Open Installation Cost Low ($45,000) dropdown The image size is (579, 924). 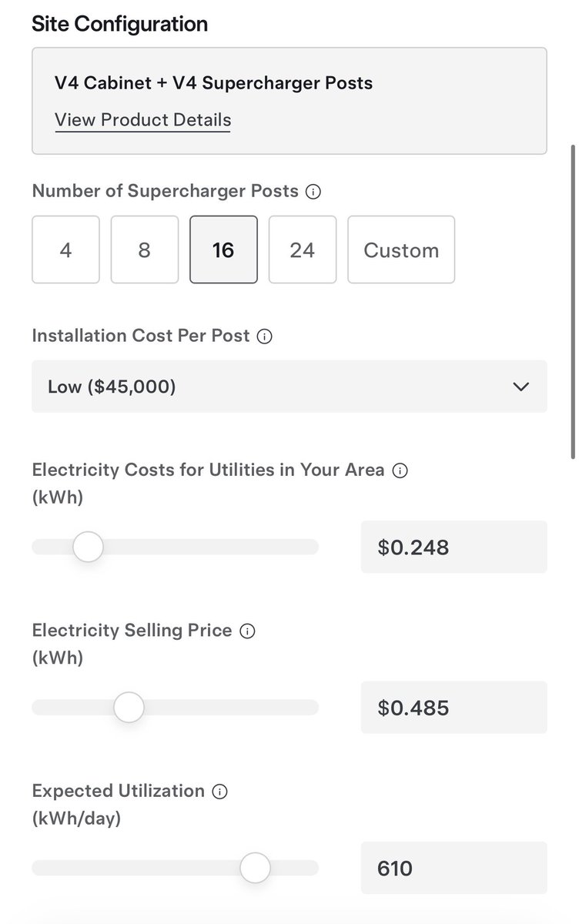[x=289, y=386]
